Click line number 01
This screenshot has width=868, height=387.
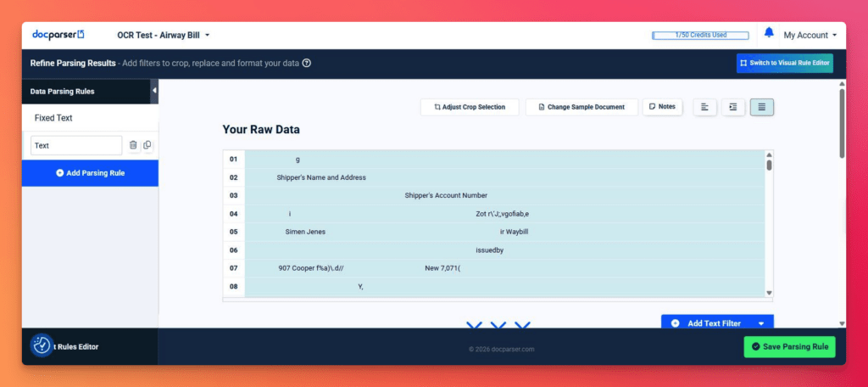pos(234,159)
